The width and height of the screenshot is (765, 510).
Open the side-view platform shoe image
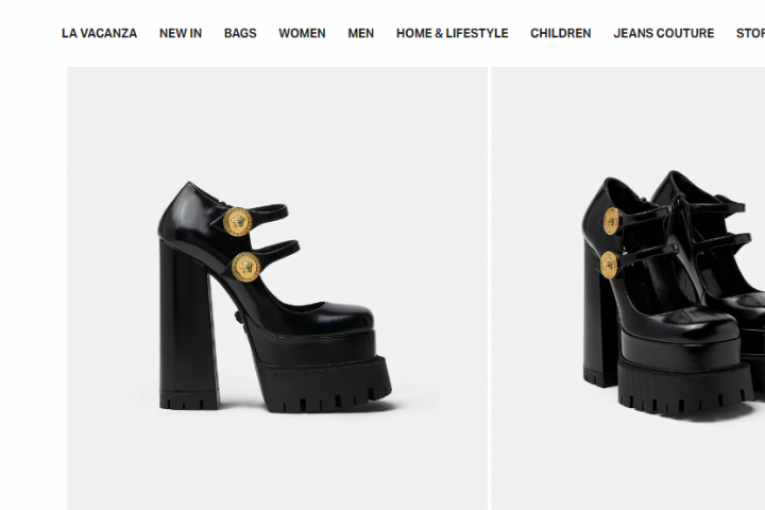pyautogui.click(x=277, y=288)
